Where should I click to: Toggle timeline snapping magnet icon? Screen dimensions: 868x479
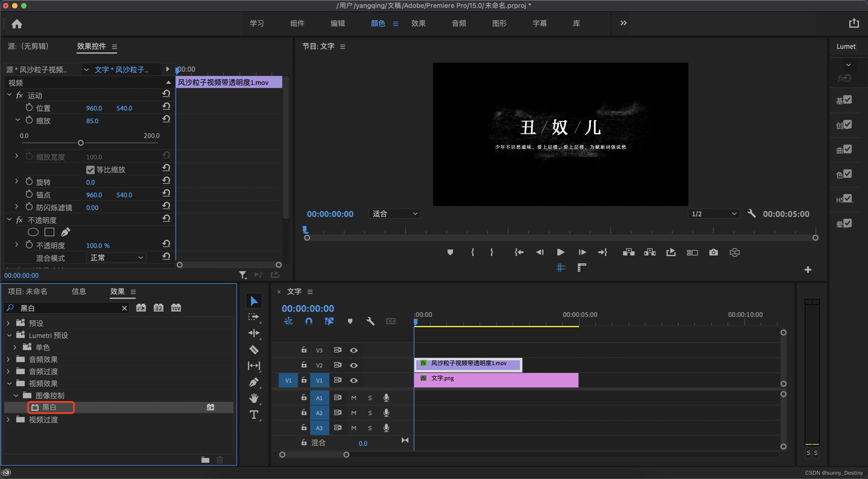[x=309, y=321]
